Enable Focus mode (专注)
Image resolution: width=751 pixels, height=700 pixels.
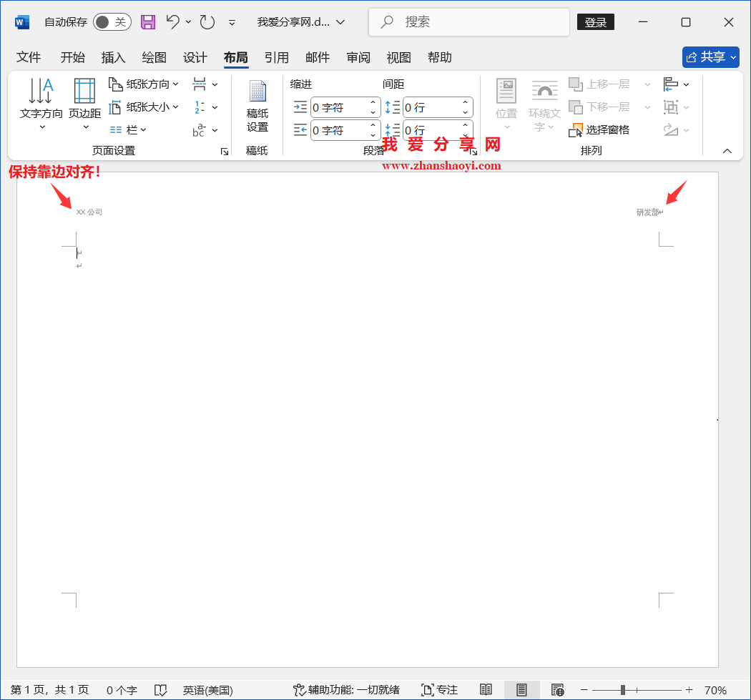tap(439, 690)
